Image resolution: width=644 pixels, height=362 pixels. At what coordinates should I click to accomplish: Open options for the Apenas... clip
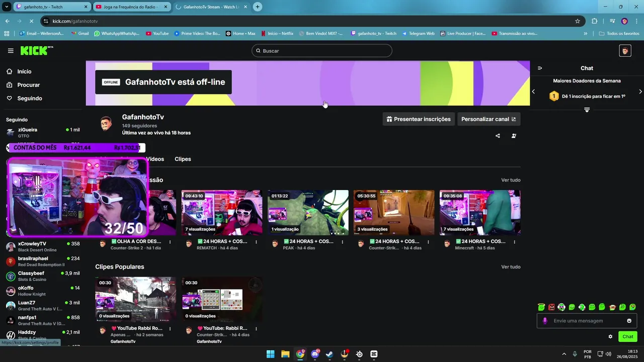pyautogui.click(x=170, y=329)
